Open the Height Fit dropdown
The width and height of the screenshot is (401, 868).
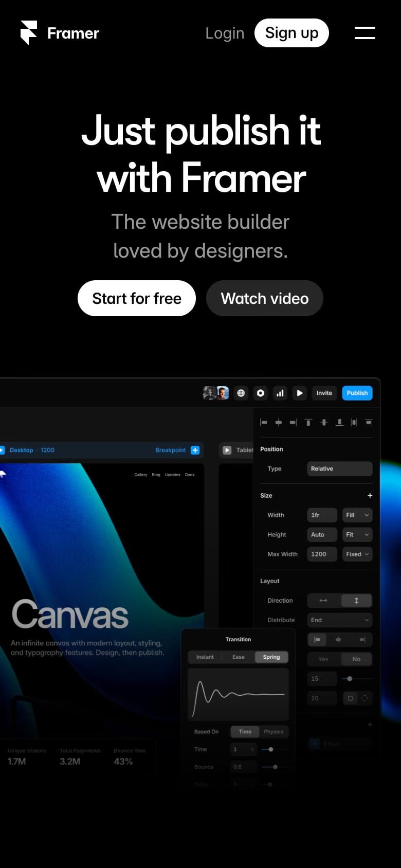pos(357,534)
